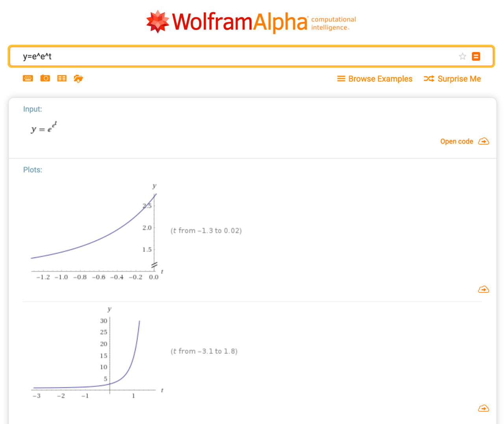504x424 pixels.
Task: Click Open code in the Input pod
Action: click(x=457, y=141)
